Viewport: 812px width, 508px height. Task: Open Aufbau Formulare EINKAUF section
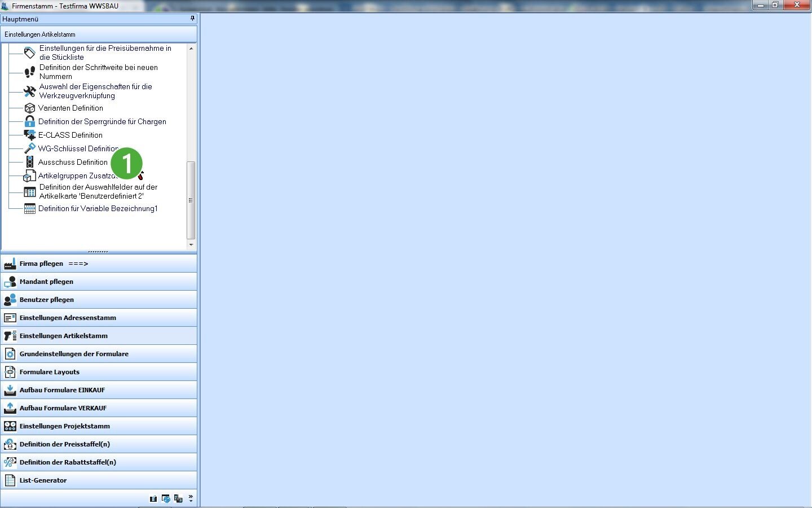click(x=99, y=390)
